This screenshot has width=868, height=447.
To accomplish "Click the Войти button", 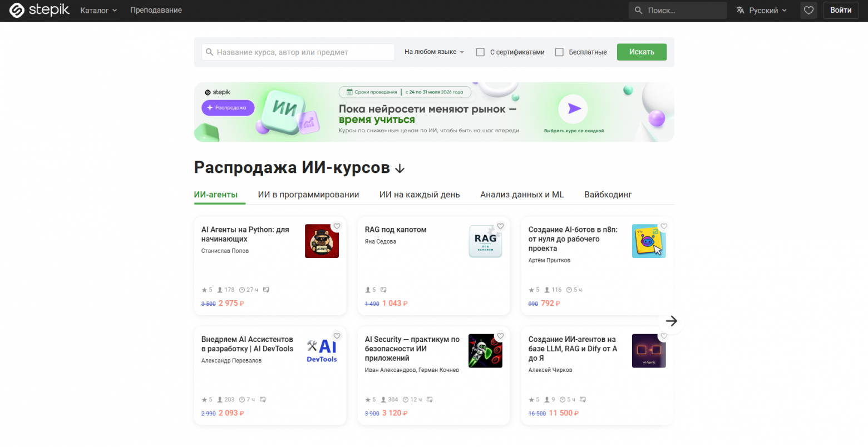I will pyautogui.click(x=841, y=10).
